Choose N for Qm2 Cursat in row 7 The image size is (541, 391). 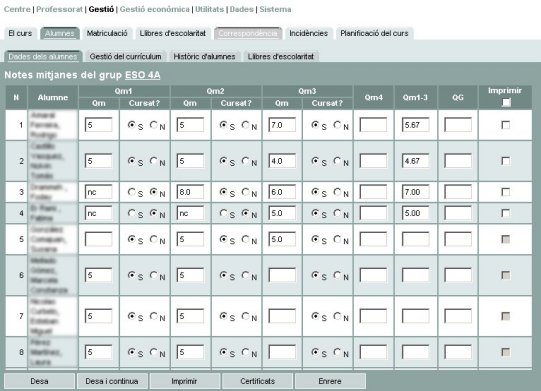(245, 316)
